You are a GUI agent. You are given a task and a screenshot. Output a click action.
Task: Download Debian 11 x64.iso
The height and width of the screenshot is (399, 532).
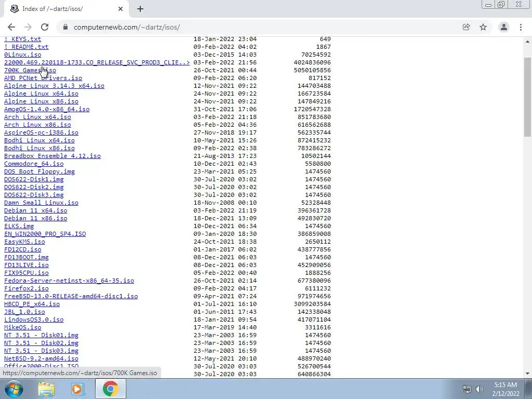[35, 211]
